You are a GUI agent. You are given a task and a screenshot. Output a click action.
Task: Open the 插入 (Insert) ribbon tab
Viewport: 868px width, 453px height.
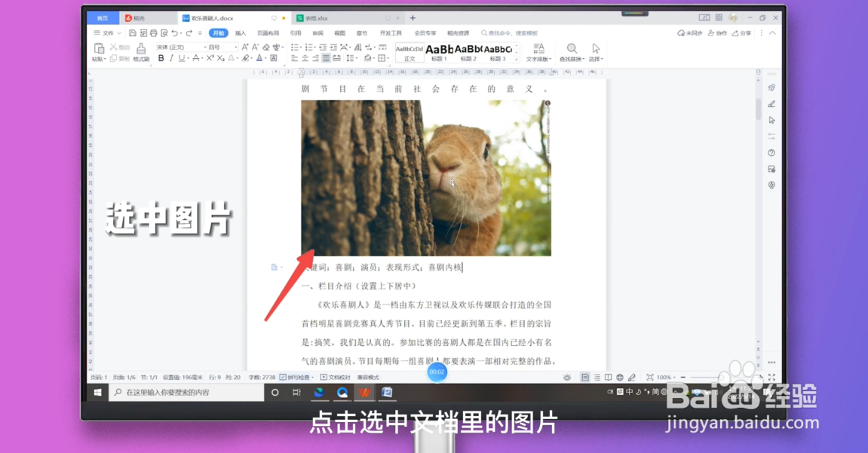point(241,33)
